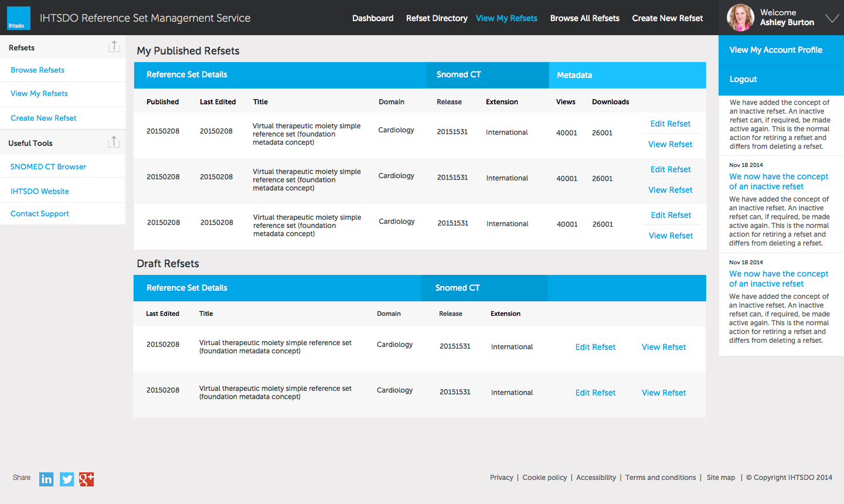This screenshot has width=844, height=504.
Task: View Refset in first published row
Action: 671,144
